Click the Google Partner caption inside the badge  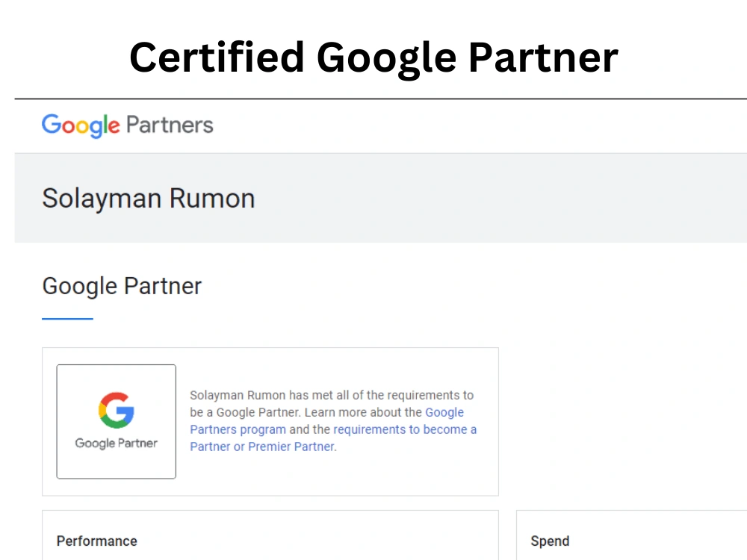pyautogui.click(x=117, y=444)
